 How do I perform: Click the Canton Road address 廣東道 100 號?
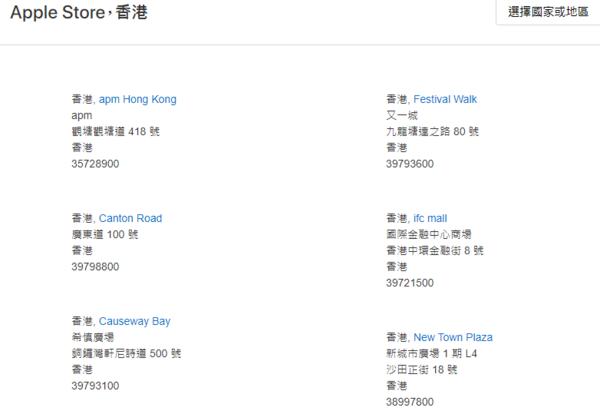110,234
